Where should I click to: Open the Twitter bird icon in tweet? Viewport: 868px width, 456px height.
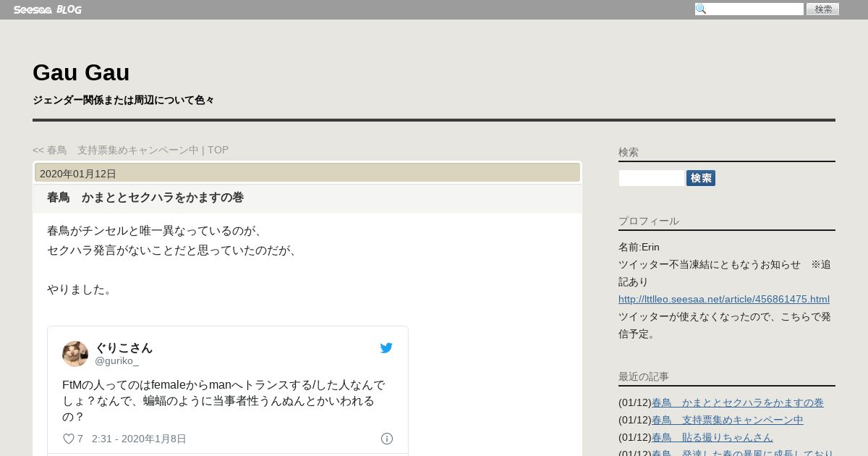coord(386,348)
